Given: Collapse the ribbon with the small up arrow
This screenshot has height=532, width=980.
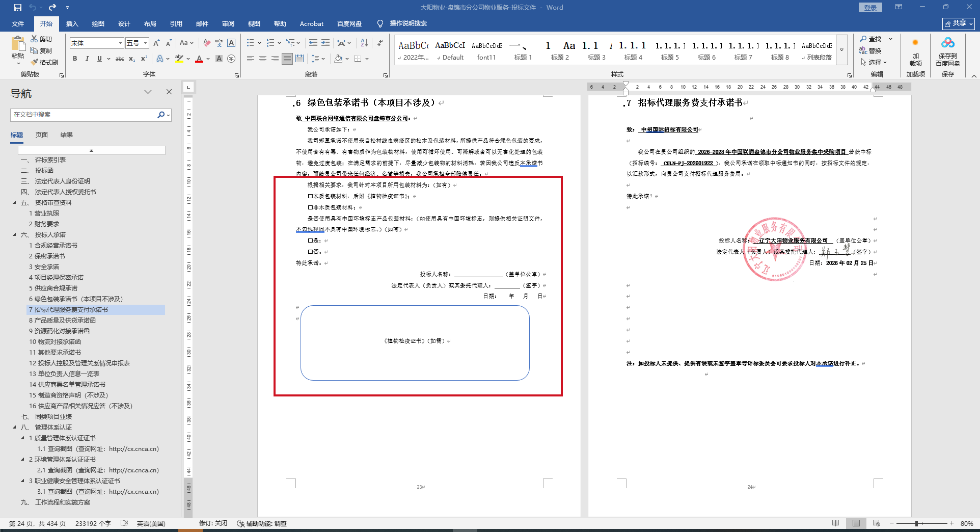Looking at the screenshot, I should (974, 75).
